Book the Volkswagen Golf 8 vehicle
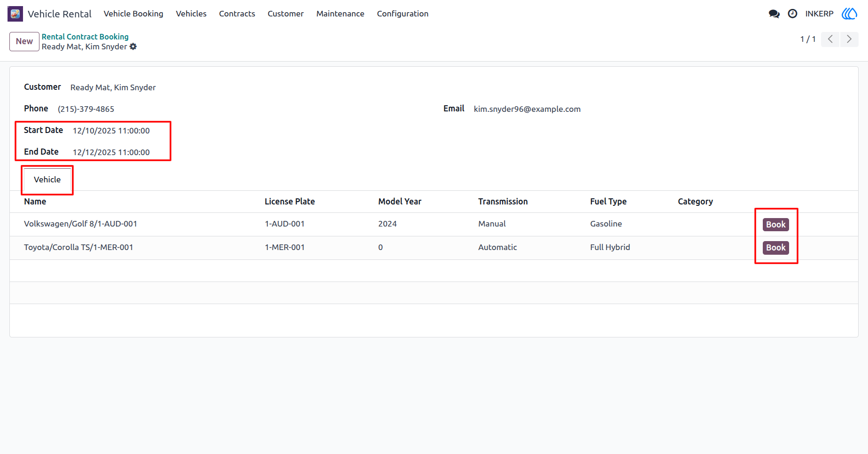Image resolution: width=868 pixels, height=454 pixels. tap(776, 225)
